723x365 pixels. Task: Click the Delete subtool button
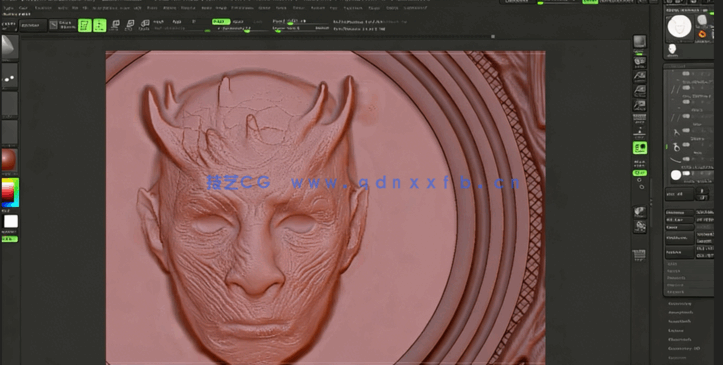point(679,252)
